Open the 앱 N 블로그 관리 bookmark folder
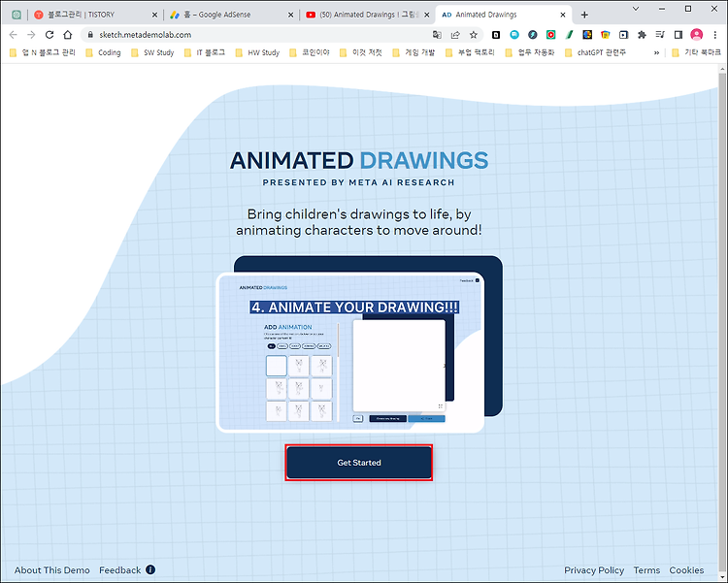 click(43, 53)
